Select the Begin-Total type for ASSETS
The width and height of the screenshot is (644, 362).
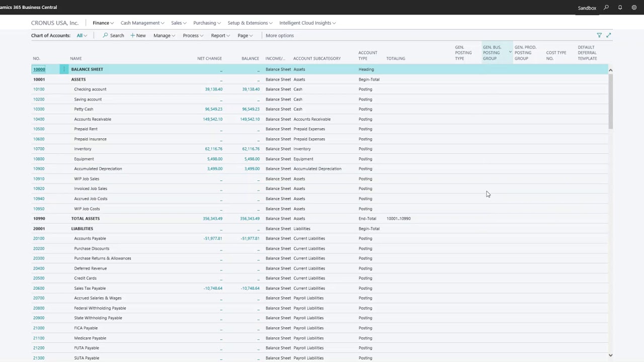[x=369, y=79]
